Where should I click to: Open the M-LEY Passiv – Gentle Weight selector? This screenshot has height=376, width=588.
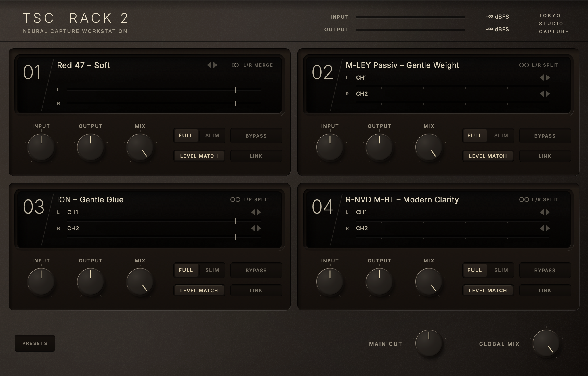[x=402, y=65]
